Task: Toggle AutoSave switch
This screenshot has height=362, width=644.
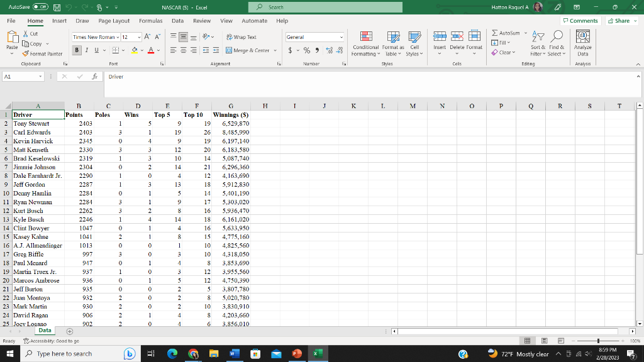Action: [40, 7]
